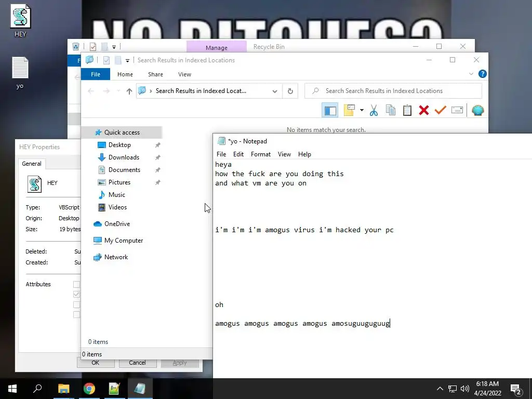
Task: Switch to the View ribbon tab in Explorer
Action: pos(184,74)
